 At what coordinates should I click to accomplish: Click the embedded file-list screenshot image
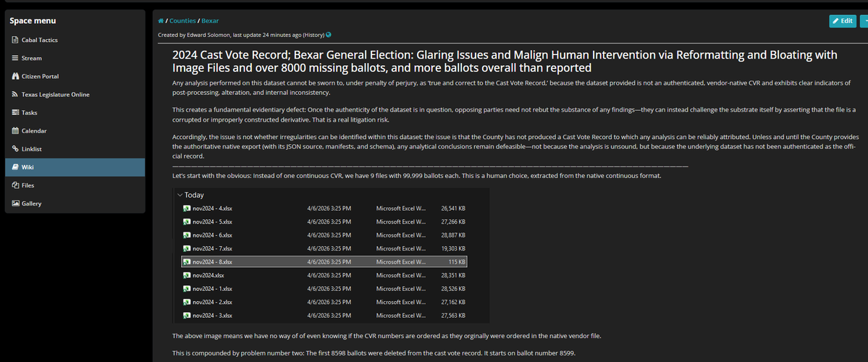pyautogui.click(x=331, y=256)
